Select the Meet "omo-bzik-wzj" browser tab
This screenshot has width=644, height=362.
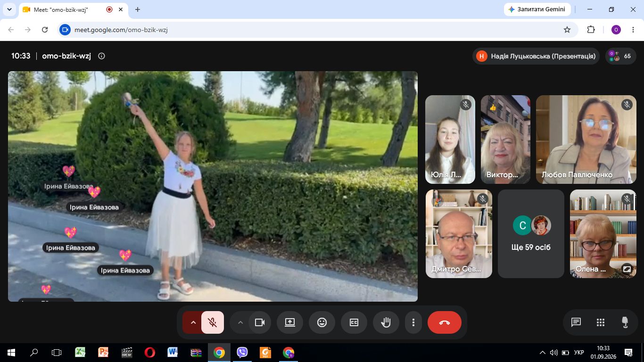point(67,9)
